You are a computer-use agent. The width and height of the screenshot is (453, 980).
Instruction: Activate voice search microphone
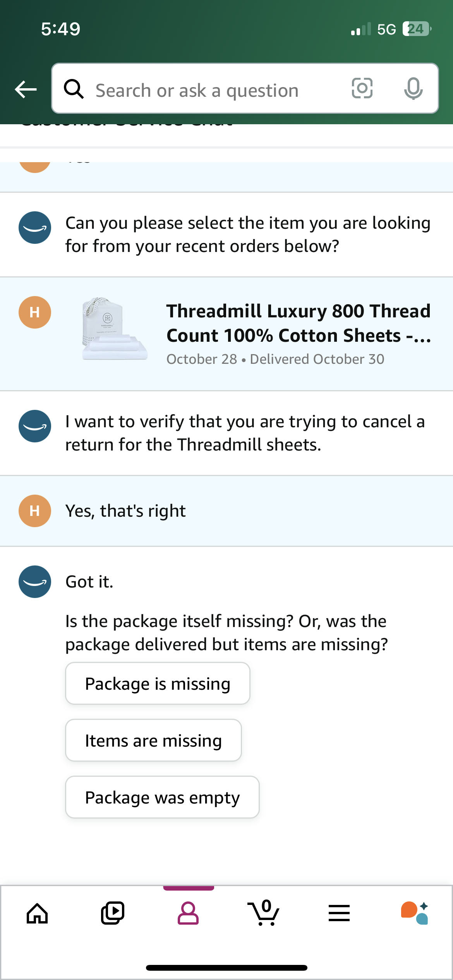413,89
